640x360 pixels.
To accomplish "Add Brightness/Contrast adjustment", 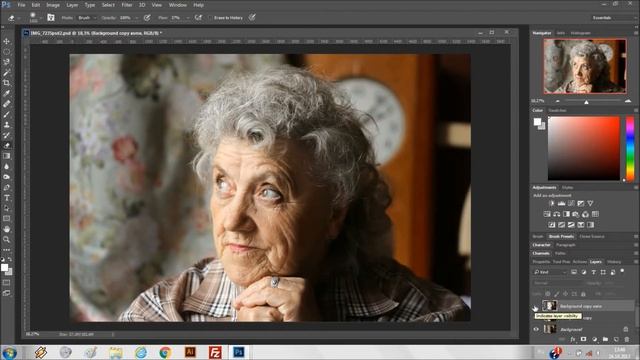I will pos(552,203).
